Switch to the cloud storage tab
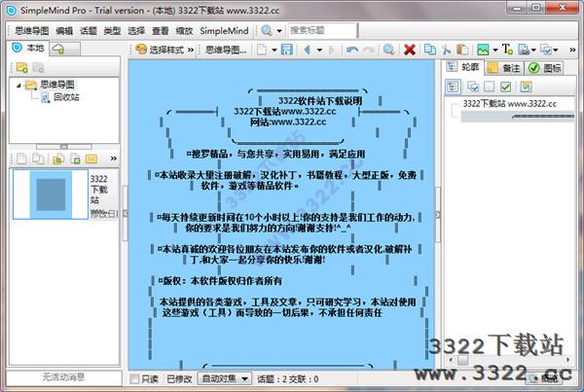 [x=64, y=49]
